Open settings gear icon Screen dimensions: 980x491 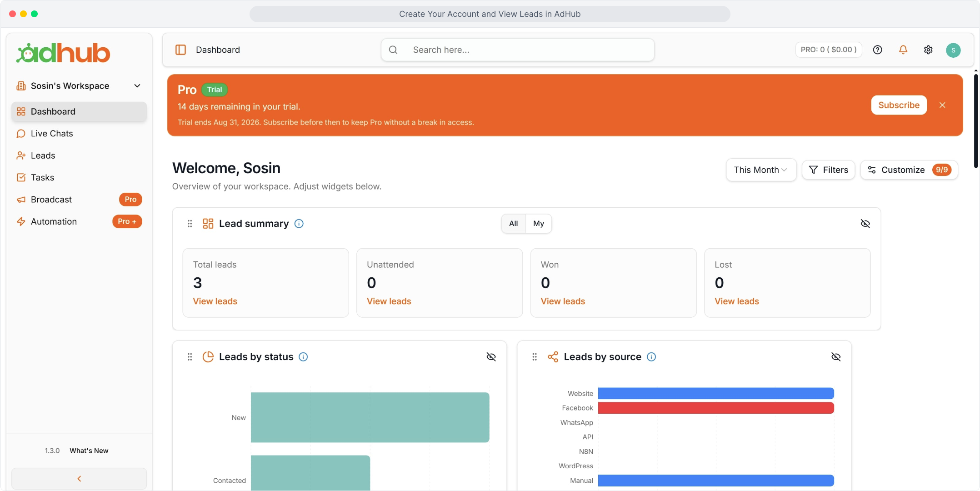click(928, 50)
